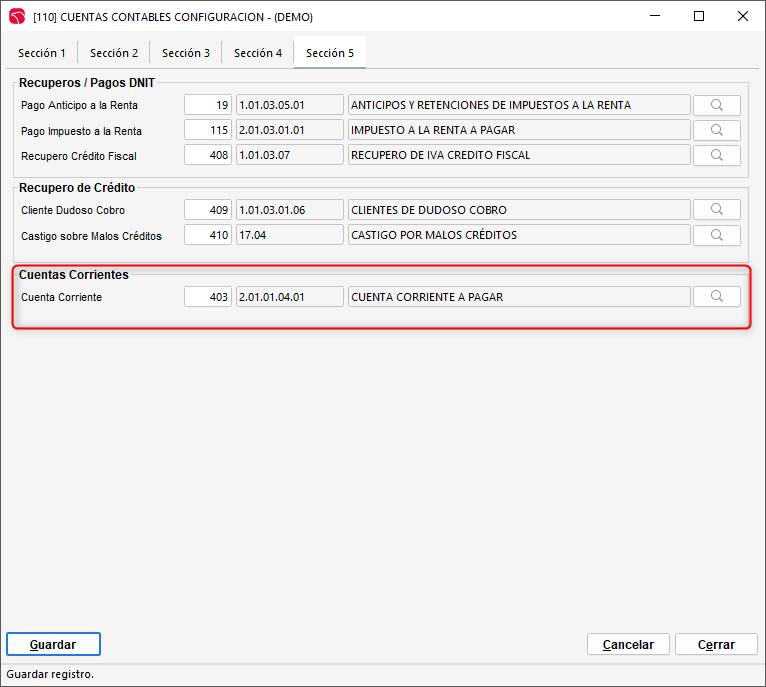Click the Cancelar button

628,645
